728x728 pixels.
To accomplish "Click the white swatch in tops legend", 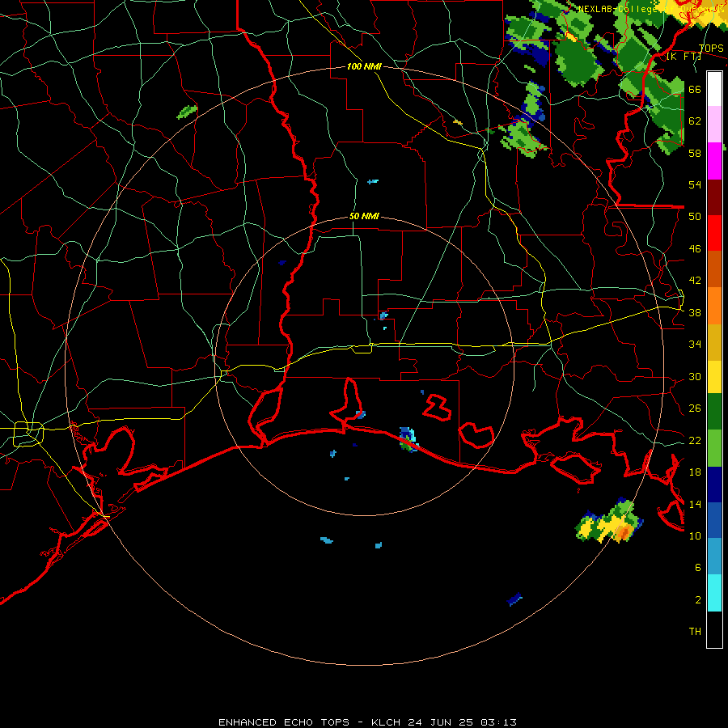I will click(x=714, y=89).
